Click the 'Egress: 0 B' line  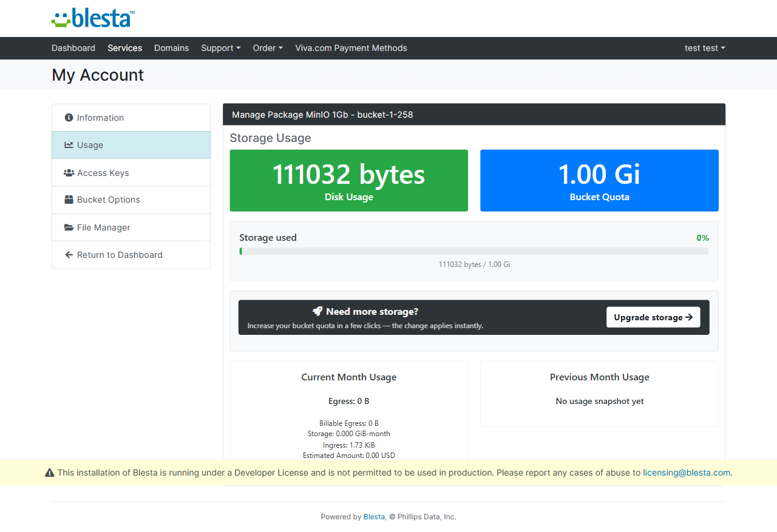coord(349,402)
